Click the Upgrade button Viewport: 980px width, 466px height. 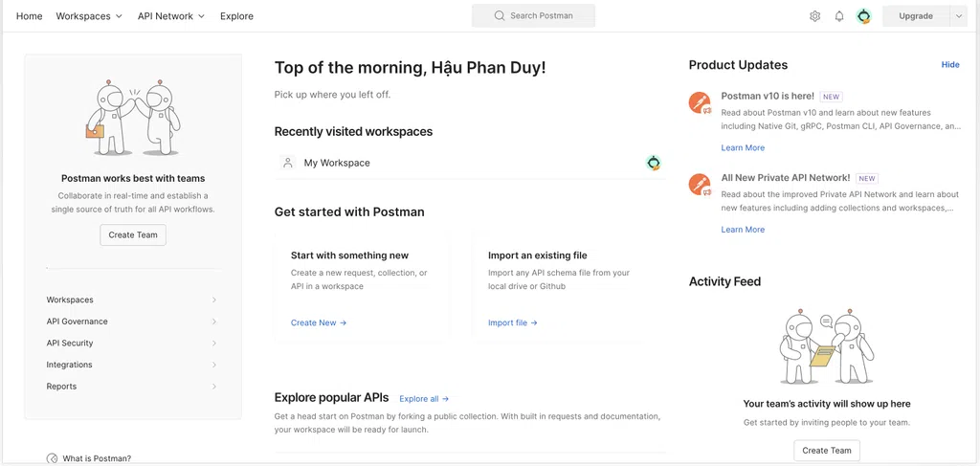point(916,16)
